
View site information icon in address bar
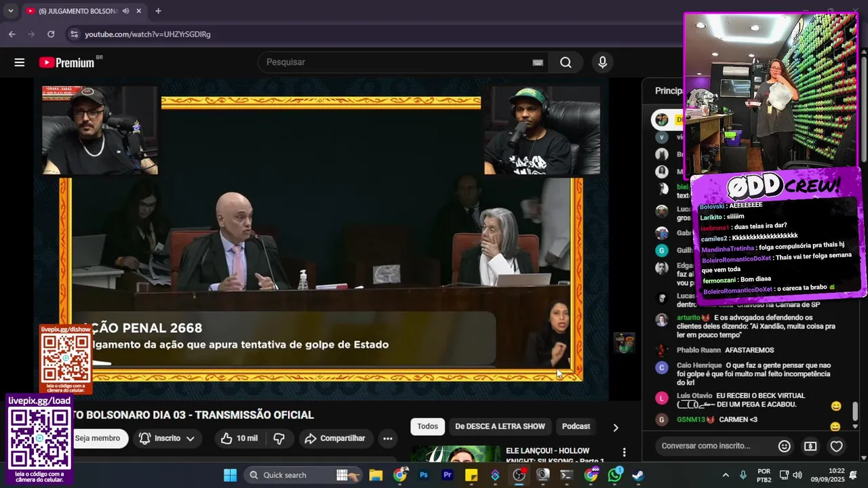[74, 34]
